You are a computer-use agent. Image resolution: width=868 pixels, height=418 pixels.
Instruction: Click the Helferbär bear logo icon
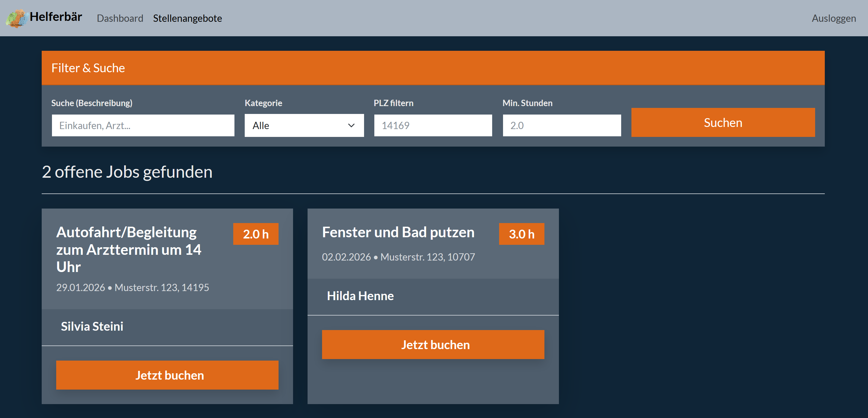point(16,18)
